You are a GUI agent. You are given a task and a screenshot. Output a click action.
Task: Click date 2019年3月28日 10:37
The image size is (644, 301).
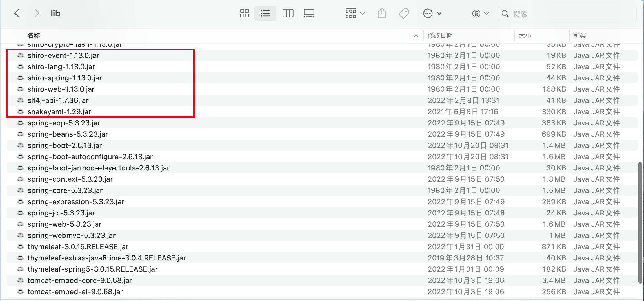click(x=466, y=258)
